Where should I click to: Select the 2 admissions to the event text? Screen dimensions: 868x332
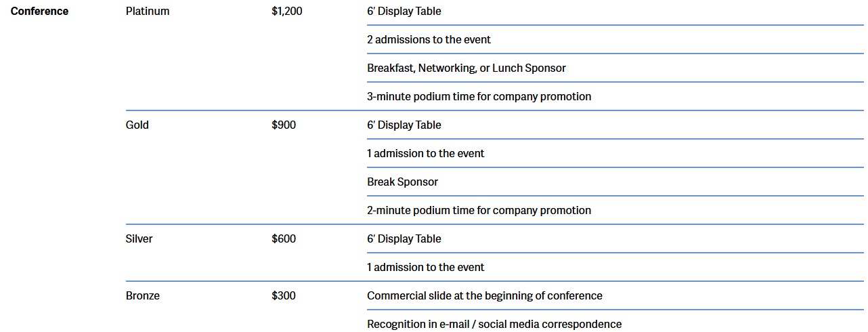click(x=429, y=40)
